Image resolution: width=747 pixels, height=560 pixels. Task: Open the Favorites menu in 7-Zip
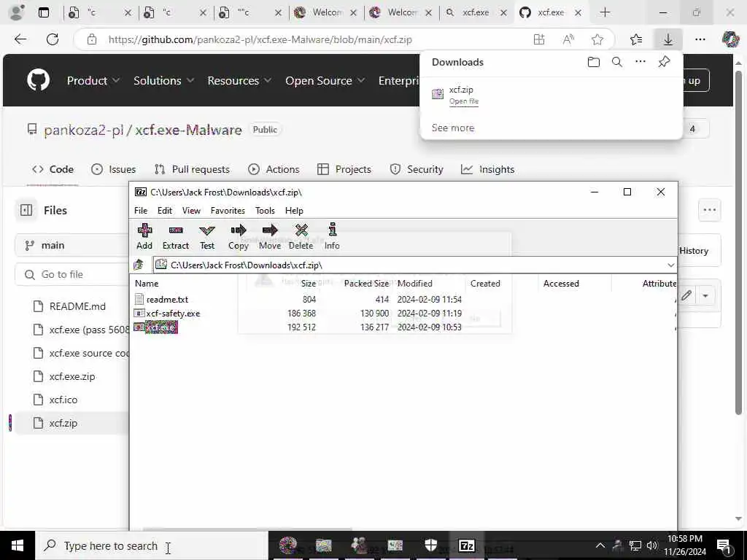(228, 211)
